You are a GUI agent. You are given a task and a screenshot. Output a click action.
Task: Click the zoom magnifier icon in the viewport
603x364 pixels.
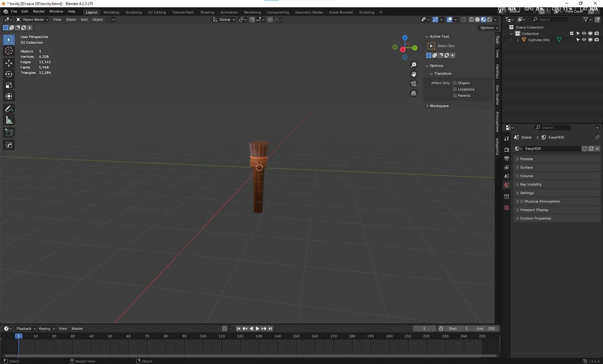(413, 65)
